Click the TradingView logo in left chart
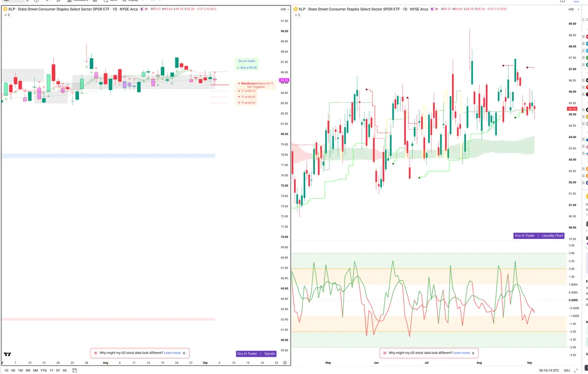 pyautogui.click(x=8, y=354)
